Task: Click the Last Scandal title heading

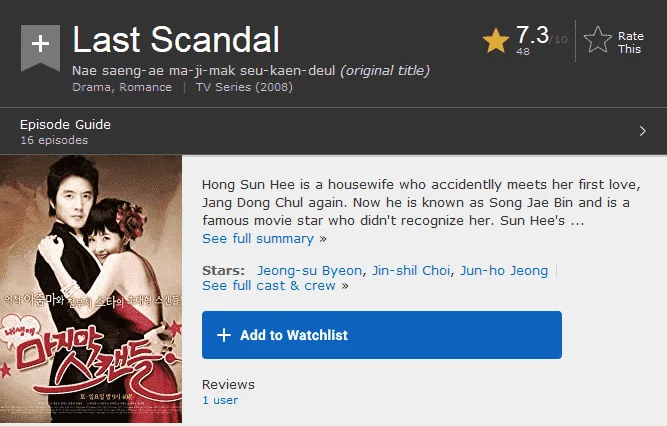Action: point(176,39)
